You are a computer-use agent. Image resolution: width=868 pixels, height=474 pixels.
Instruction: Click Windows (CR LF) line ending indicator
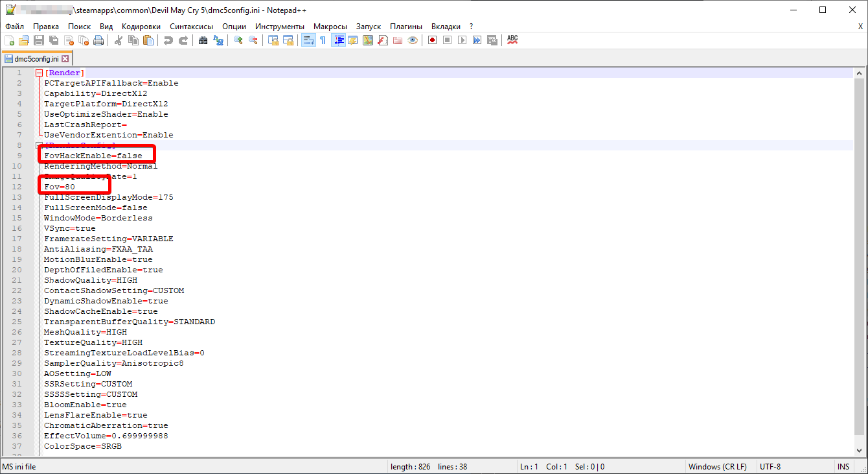(x=717, y=467)
